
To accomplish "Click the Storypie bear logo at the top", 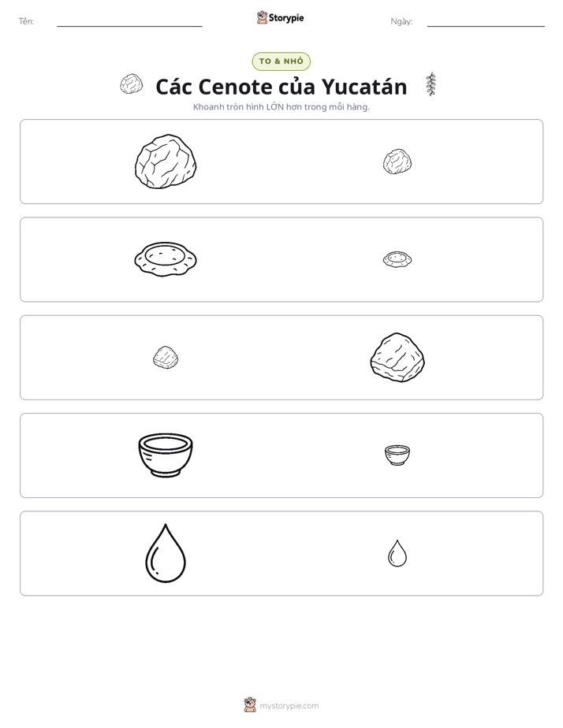I will point(262,17).
